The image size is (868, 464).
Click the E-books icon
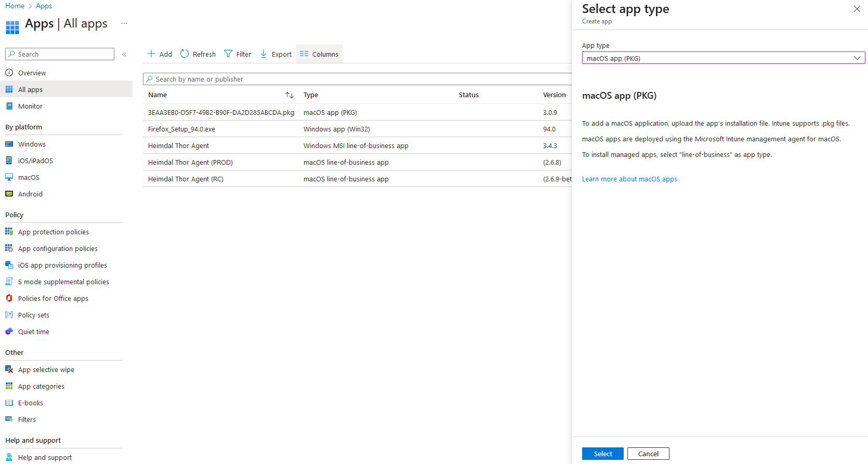[x=9, y=403]
